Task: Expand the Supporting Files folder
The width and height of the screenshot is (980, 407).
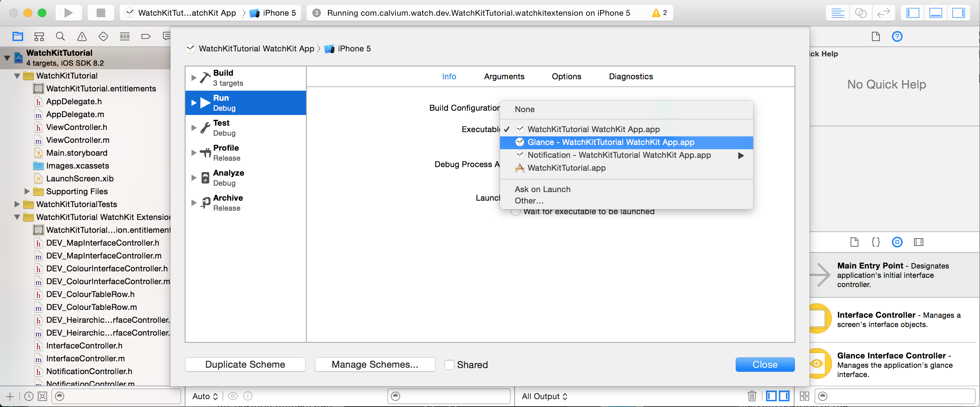Action: 27,191
